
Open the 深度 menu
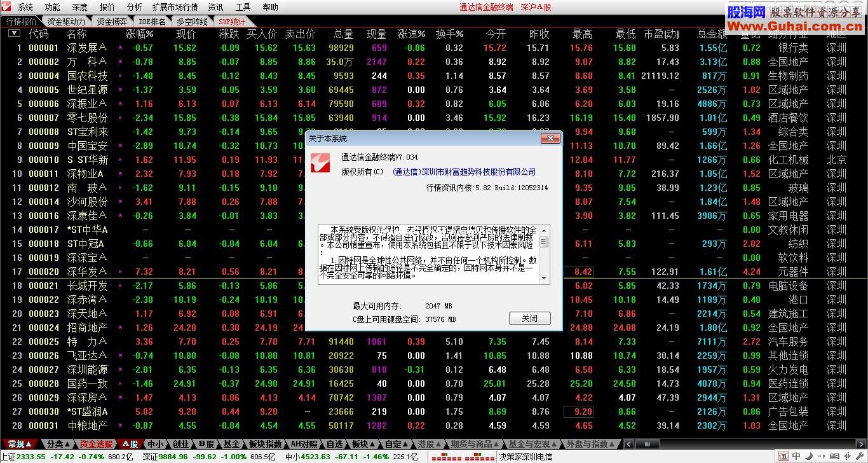(80, 7)
